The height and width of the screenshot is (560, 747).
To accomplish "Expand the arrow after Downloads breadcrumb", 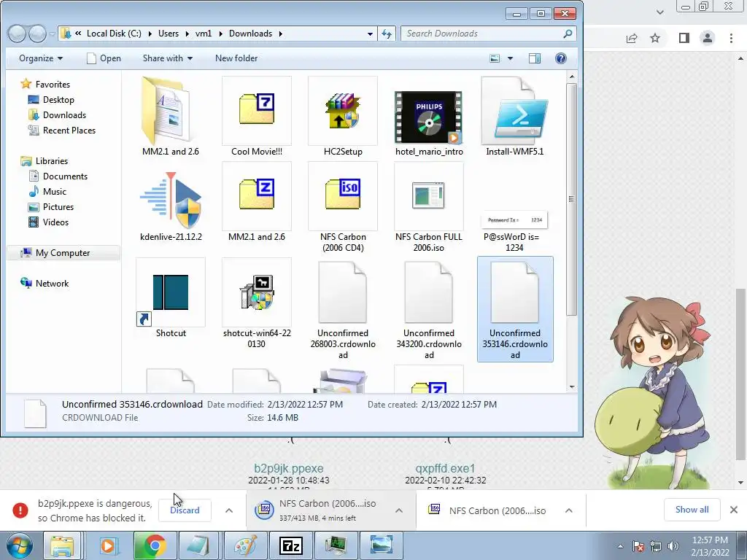I will (x=280, y=34).
